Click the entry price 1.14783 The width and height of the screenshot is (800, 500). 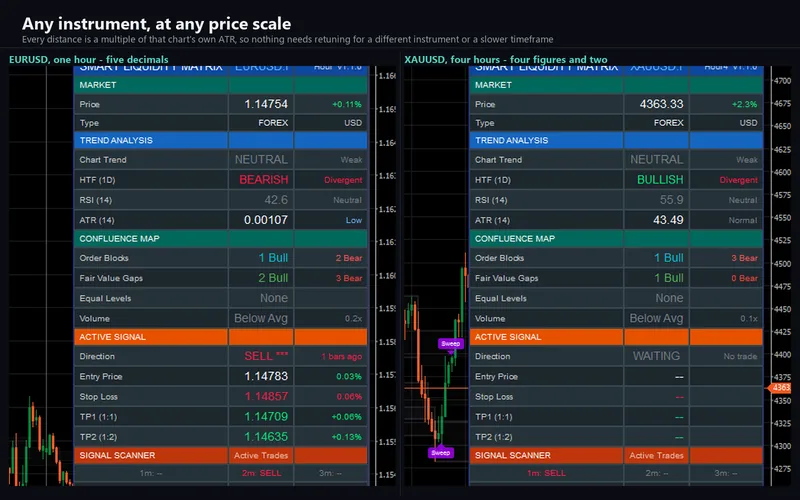click(266, 376)
